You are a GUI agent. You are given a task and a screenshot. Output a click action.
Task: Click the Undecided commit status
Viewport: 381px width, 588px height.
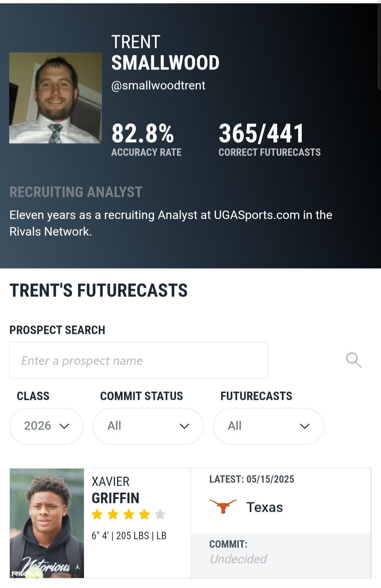tap(238, 559)
